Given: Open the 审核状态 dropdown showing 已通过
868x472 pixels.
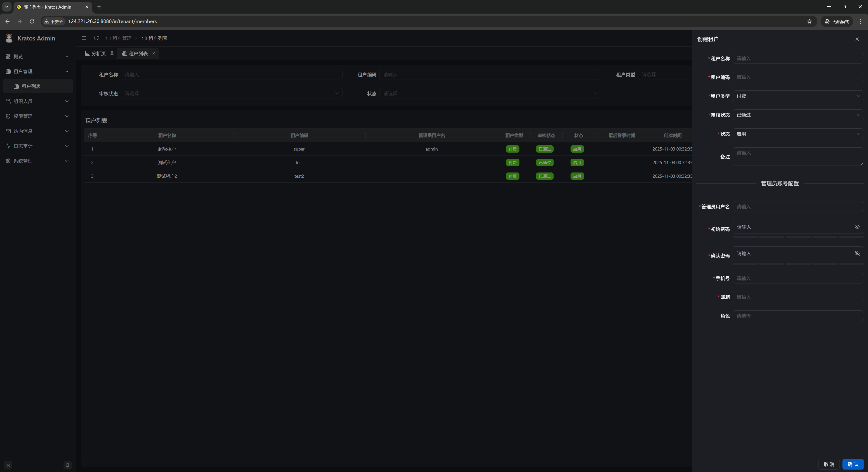Looking at the screenshot, I should pos(797,115).
